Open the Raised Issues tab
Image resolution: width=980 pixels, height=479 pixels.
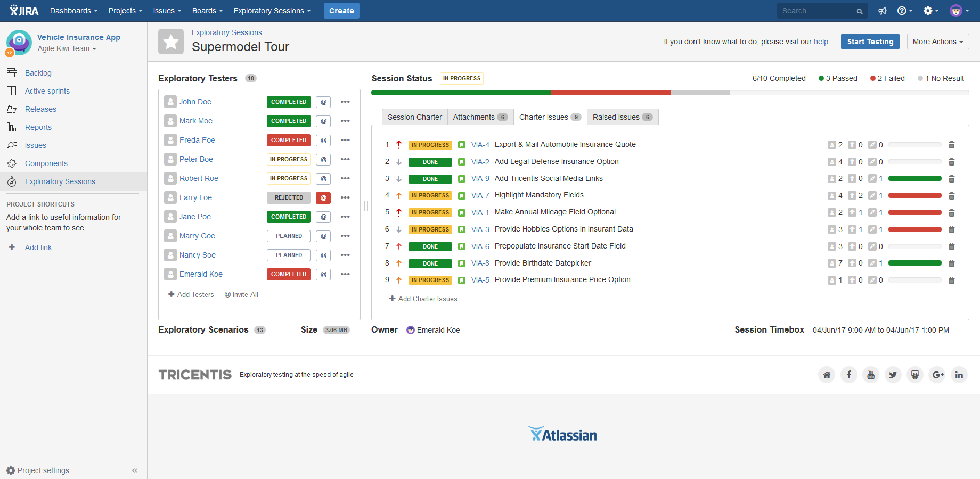pyautogui.click(x=623, y=117)
